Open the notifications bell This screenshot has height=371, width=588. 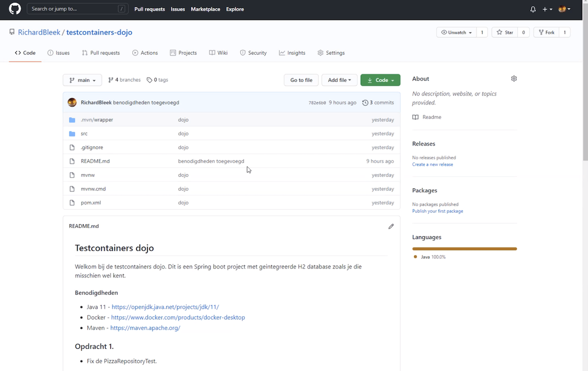click(x=533, y=9)
